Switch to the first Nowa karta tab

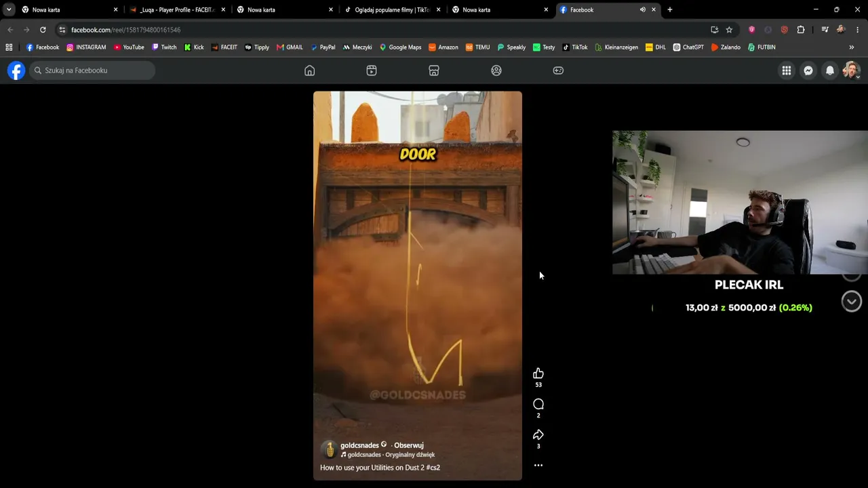click(70, 9)
